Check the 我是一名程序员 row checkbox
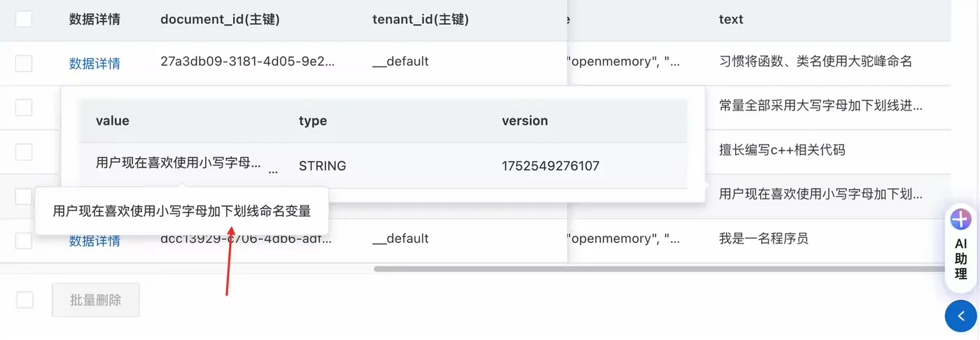Image resolution: width=980 pixels, height=340 pixels. (x=24, y=241)
